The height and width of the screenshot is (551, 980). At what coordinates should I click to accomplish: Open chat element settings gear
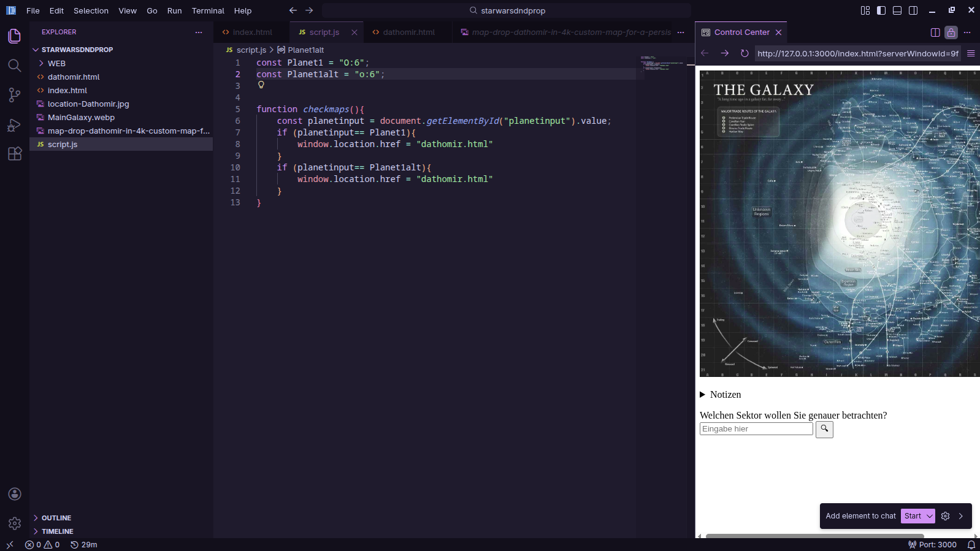tap(945, 516)
